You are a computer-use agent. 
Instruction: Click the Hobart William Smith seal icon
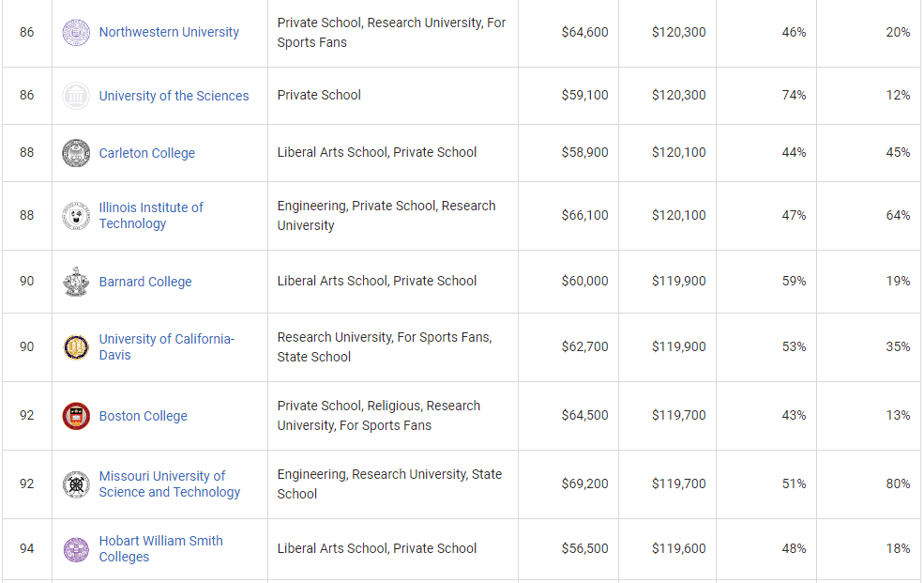pos(76,549)
